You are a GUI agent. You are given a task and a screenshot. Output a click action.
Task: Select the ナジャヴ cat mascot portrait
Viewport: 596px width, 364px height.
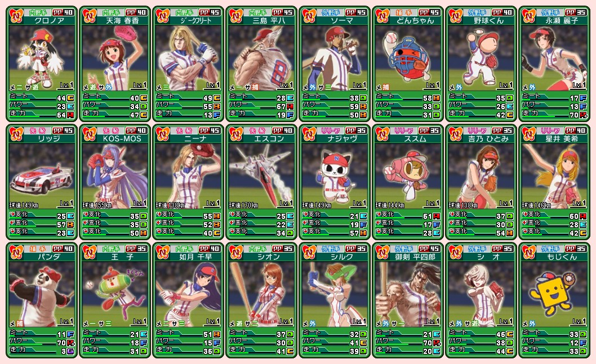click(335, 176)
